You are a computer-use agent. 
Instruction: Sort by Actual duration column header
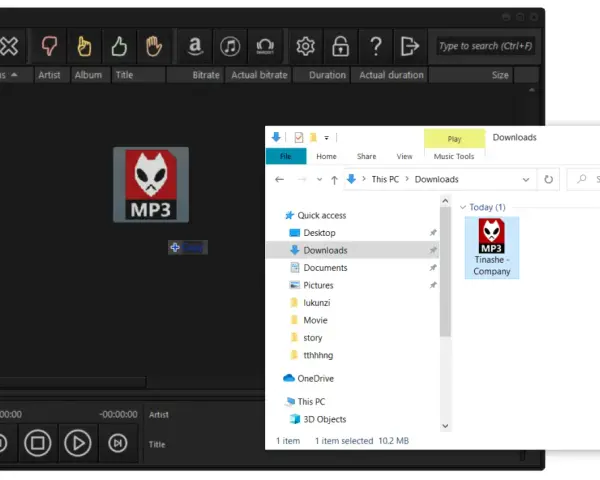[x=389, y=75]
